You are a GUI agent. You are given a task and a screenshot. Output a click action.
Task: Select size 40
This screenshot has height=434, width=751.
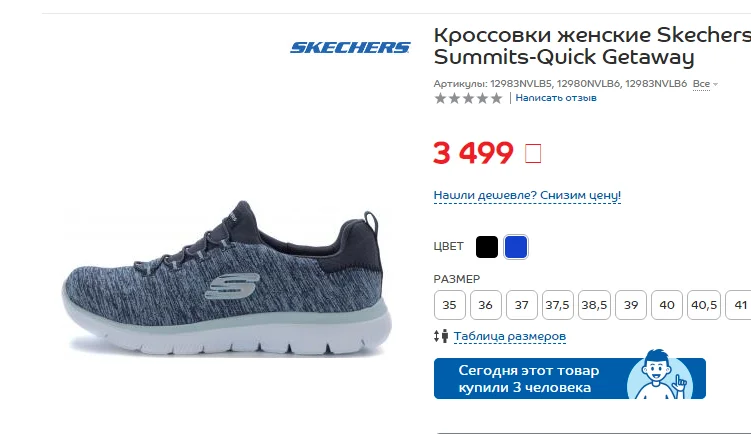pyautogui.click(x=667, y=305)
